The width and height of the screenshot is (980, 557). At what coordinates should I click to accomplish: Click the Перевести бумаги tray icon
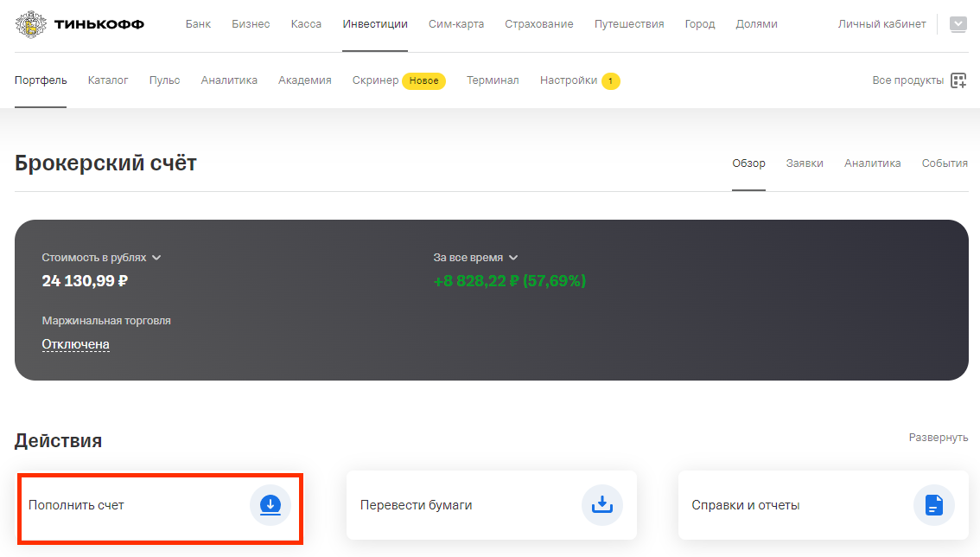click(601, 505)
